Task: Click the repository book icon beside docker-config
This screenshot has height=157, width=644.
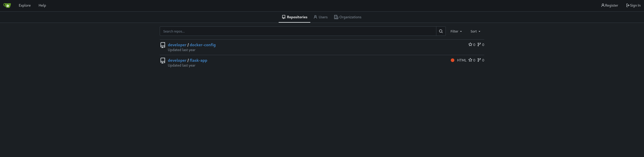Action: (x=163, y=45)
